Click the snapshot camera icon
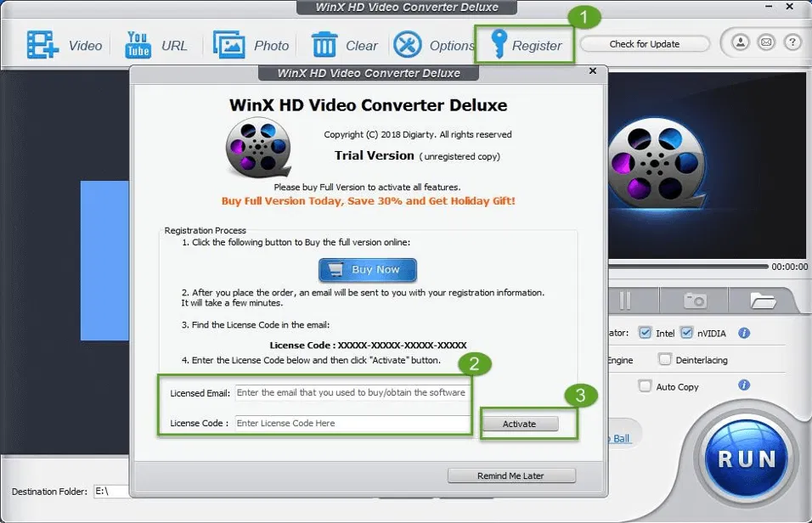This screenshot has height=523, width=812. coord(694,300)
